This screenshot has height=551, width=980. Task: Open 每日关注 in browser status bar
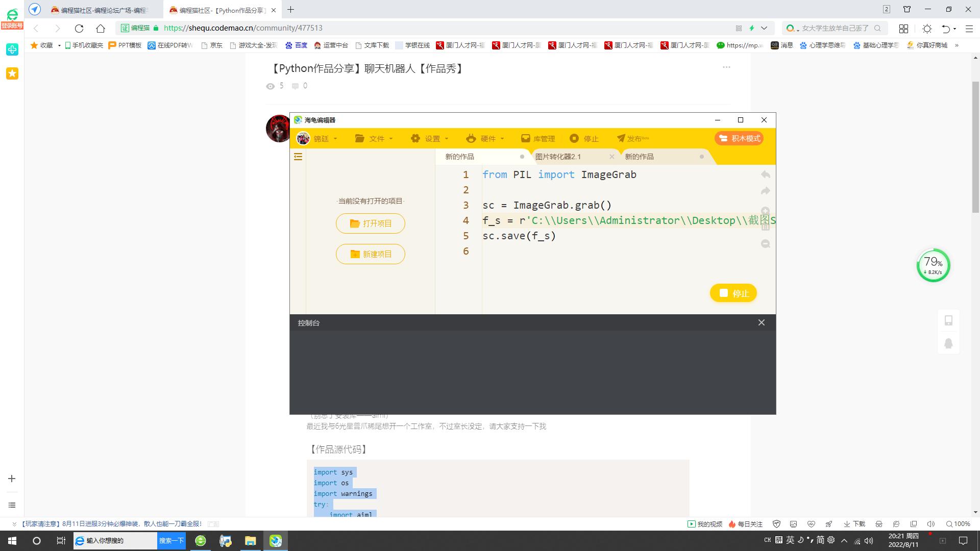pyautogui.click(x=746, y=524)
